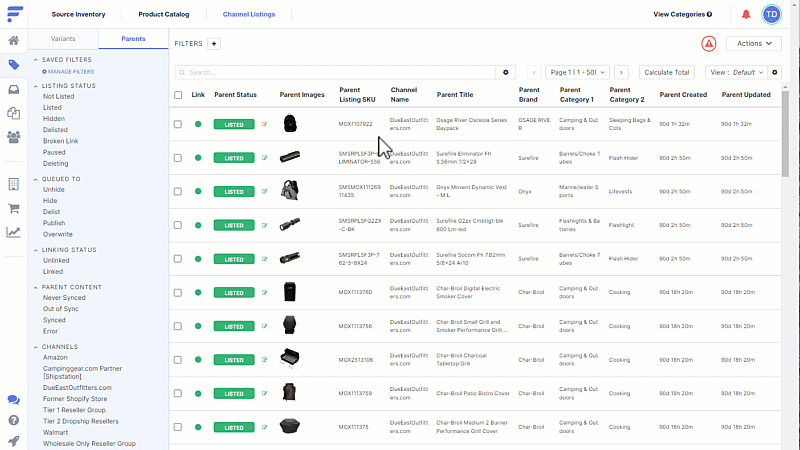The width and height of the screenshot is (800, 450).
Task: Go to previous page arrow
Action: coord(534,72)
